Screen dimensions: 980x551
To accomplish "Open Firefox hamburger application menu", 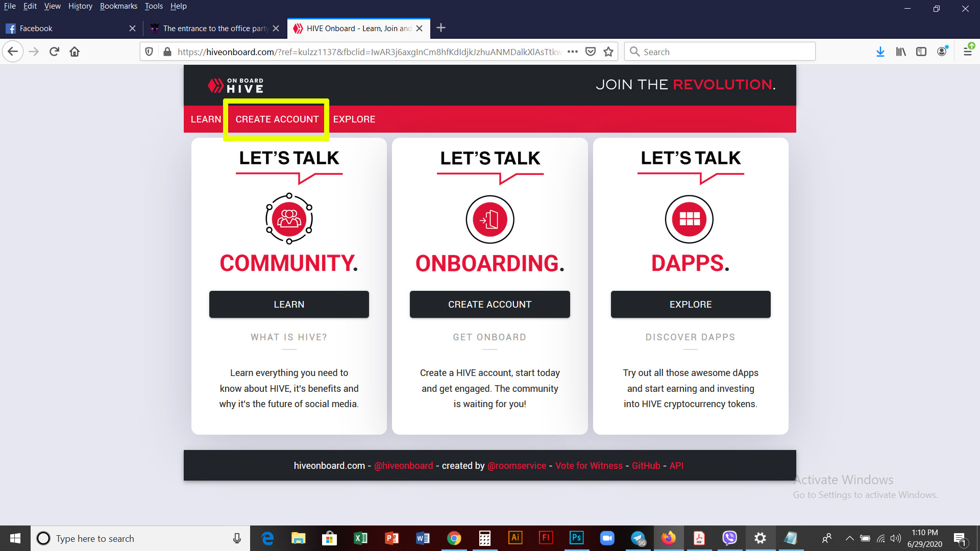I will [967, 52].
